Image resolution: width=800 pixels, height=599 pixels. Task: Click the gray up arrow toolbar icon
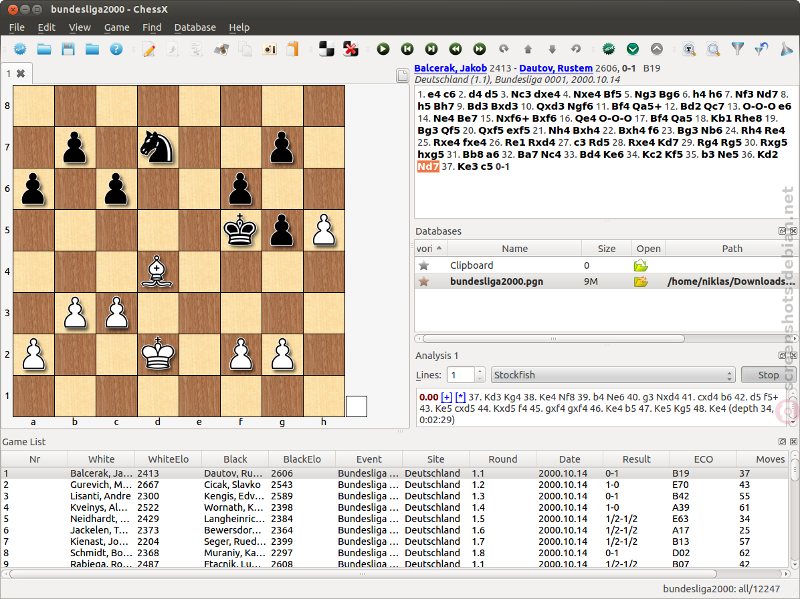coord(528,49)
